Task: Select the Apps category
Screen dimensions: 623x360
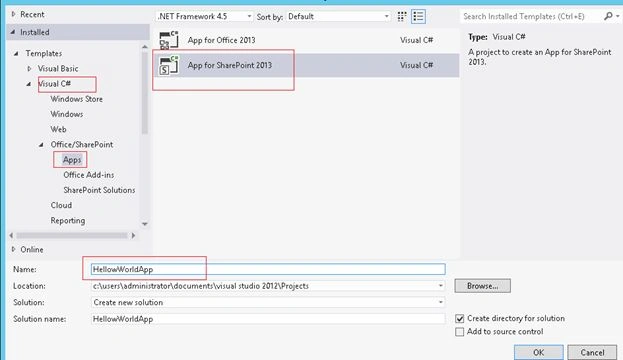Action: (x=72, y=160)
